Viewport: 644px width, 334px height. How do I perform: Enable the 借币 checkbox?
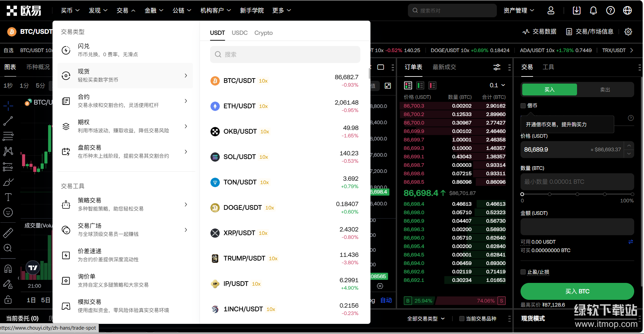523,106
